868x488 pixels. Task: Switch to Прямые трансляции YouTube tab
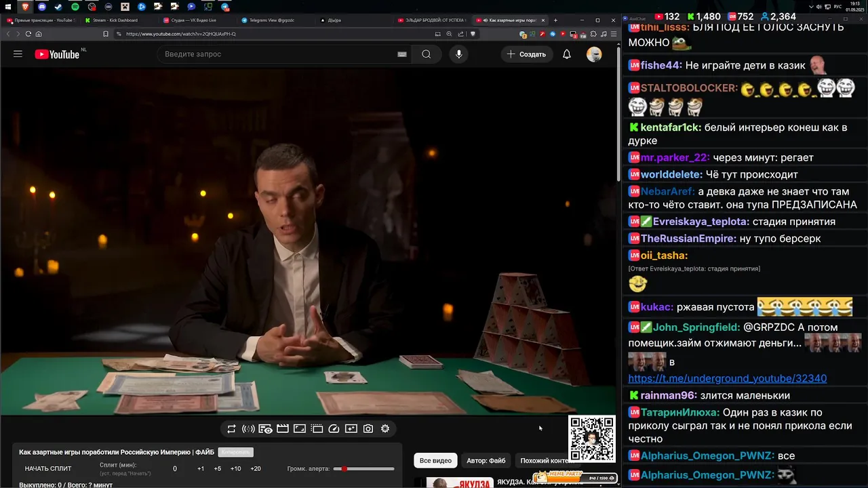41,20
